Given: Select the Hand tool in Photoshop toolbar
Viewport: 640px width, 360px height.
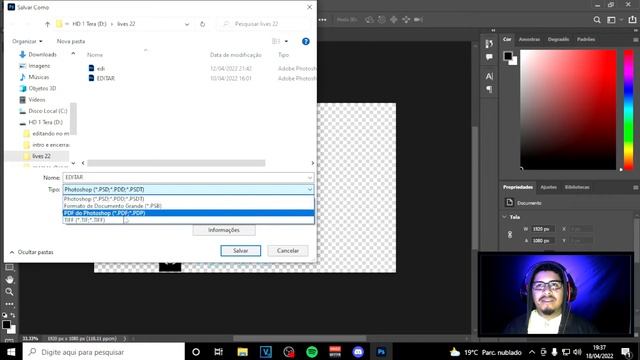Looking at the screenshot, I should point(9,280).
